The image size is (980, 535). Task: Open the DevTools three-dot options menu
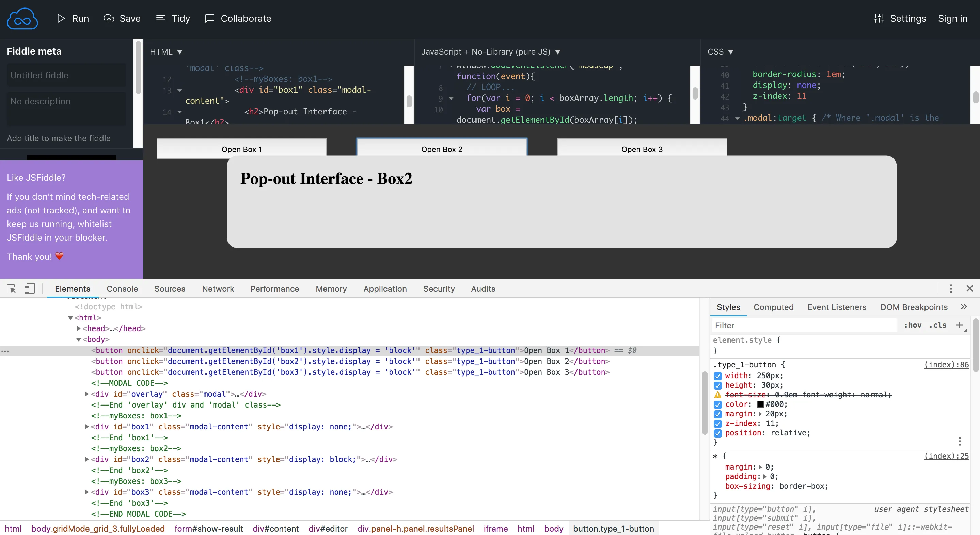(x=951, y=289)
